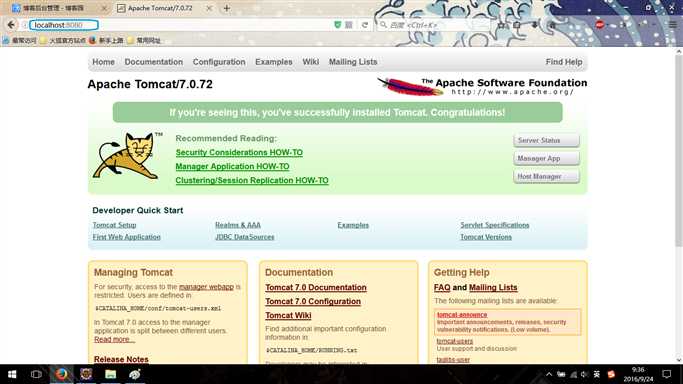Open the tomcat-announce mailing list link

tap(462, 315)
